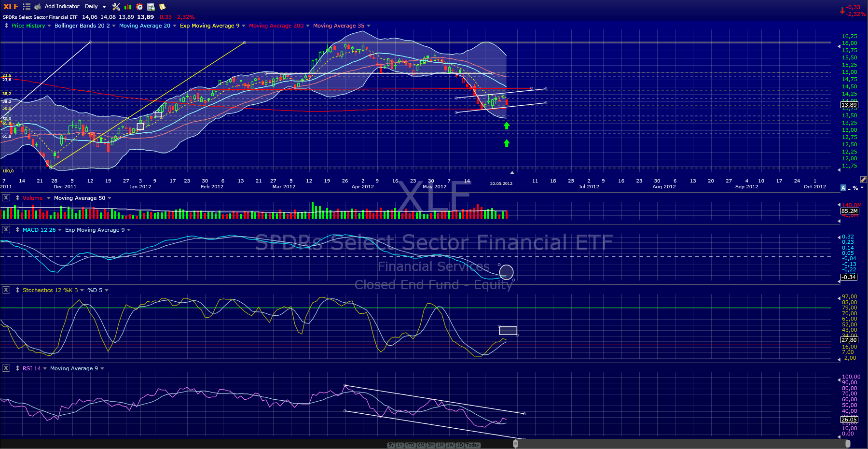Click the 85,2M volume value label
This screenshot has width=868, height=449.
pyautogui.click(x=850, y=211)
